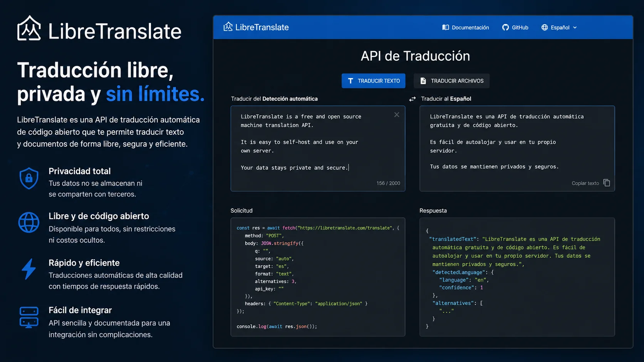Screen dimensions: 644x362
Task: Click the 'Respuesta' section label
Action: (433, 210)
